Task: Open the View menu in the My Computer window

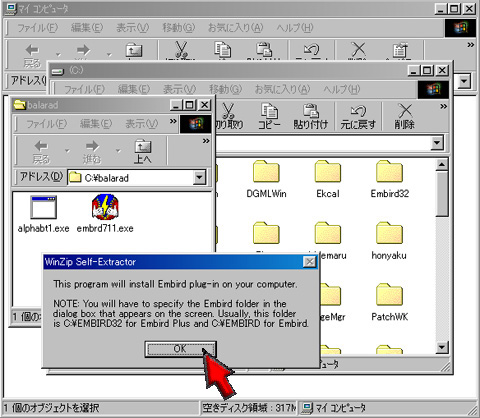Action: [x=132, y=28]
